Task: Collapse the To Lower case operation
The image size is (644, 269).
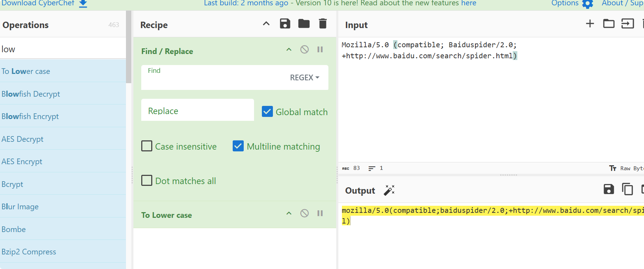Action: pos(289,213)
